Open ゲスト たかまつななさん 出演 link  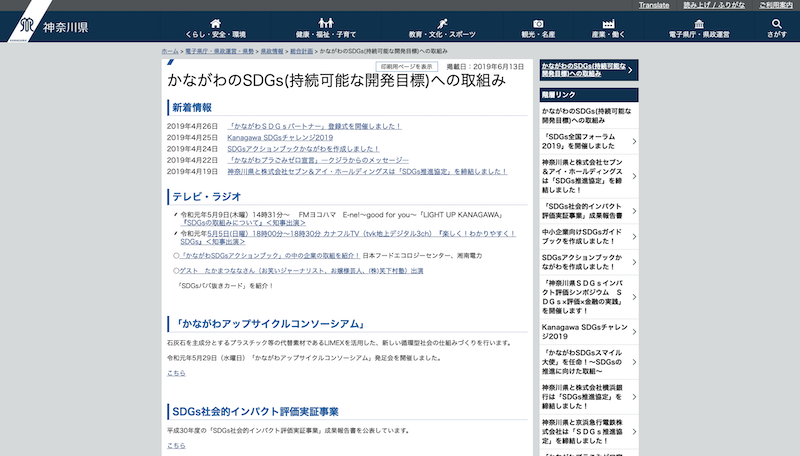[x=301, y=271]
